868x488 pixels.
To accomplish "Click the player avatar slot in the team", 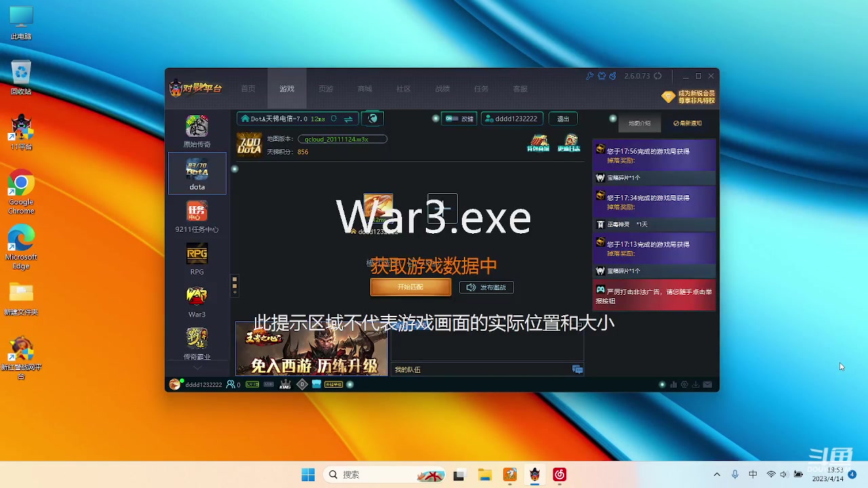I will click(x=378, y=209).
